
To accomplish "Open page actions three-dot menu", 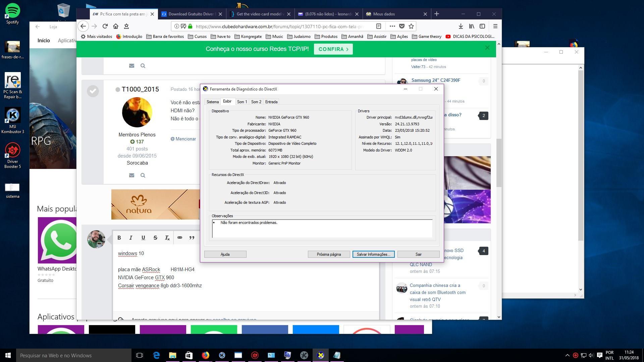I will coord(392,26).
